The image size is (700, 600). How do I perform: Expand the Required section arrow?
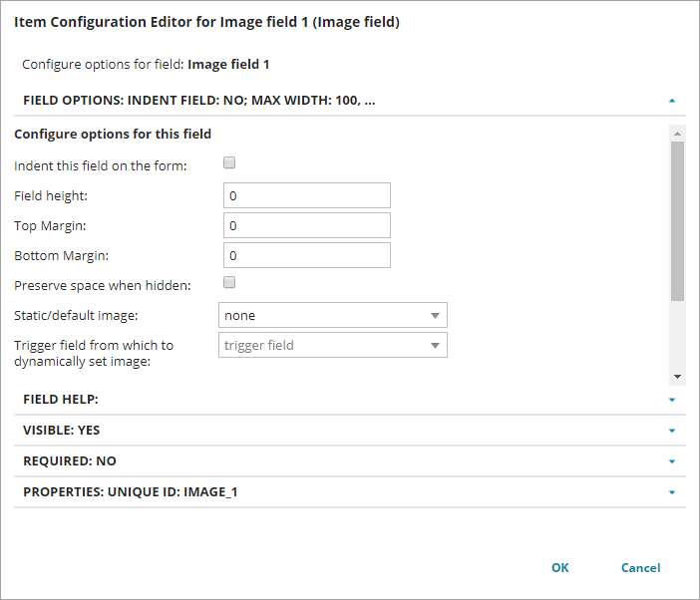672,461
